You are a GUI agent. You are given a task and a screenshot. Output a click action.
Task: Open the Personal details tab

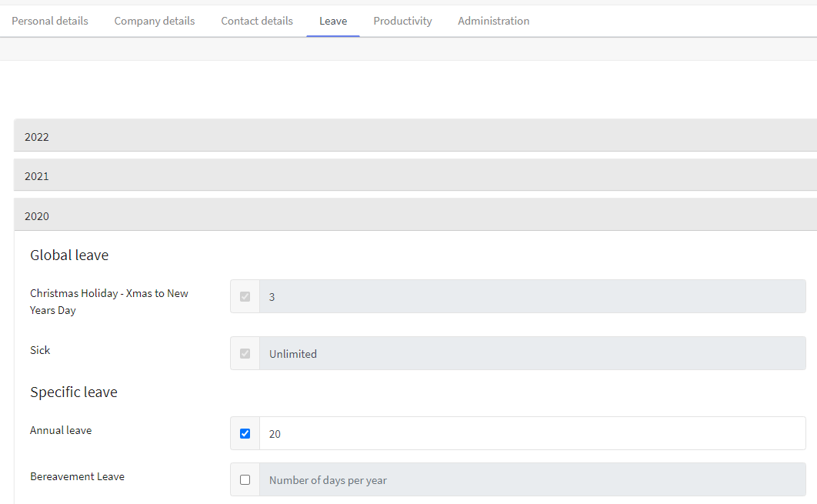point(50,21)
